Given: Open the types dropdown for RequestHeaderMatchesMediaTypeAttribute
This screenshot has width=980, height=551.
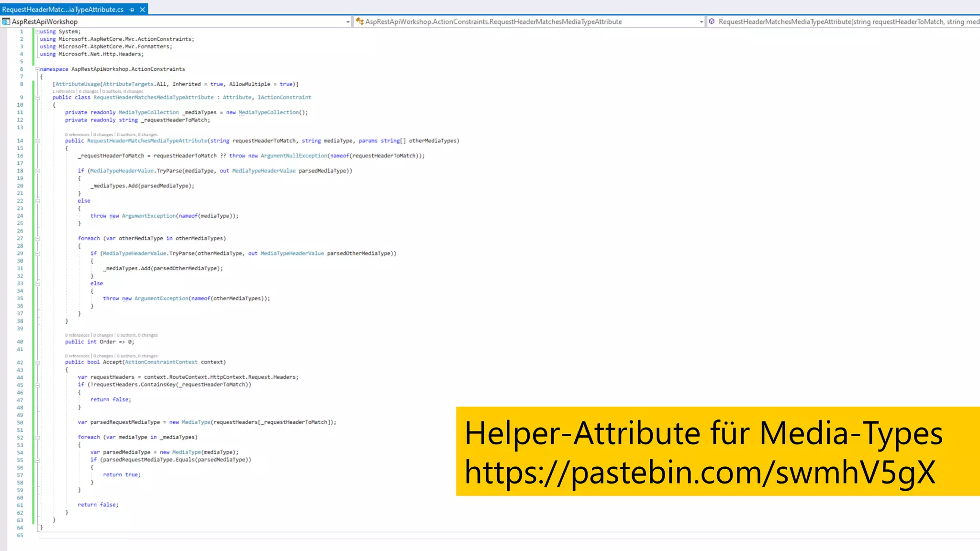Looking at the screenshot, I should click(702, 22).
